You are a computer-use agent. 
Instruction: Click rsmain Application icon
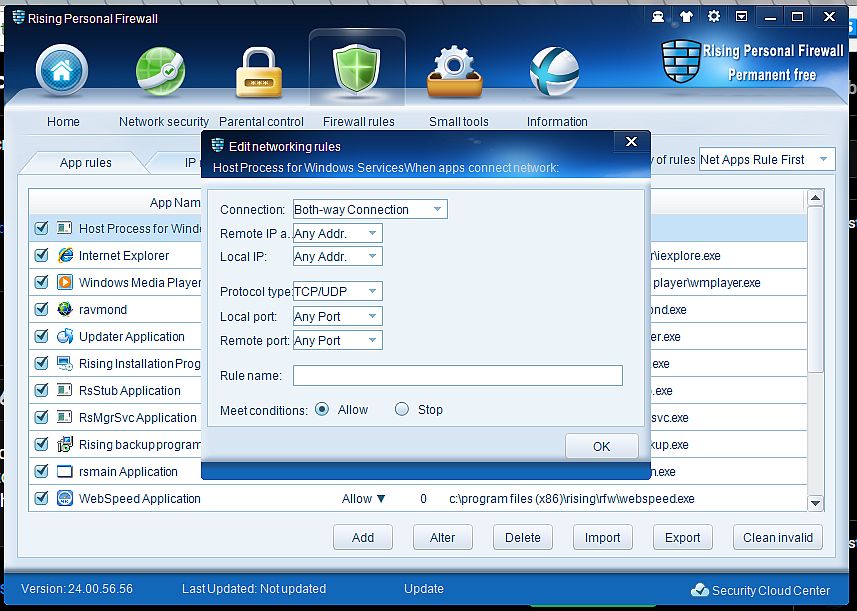pos(65,471)
